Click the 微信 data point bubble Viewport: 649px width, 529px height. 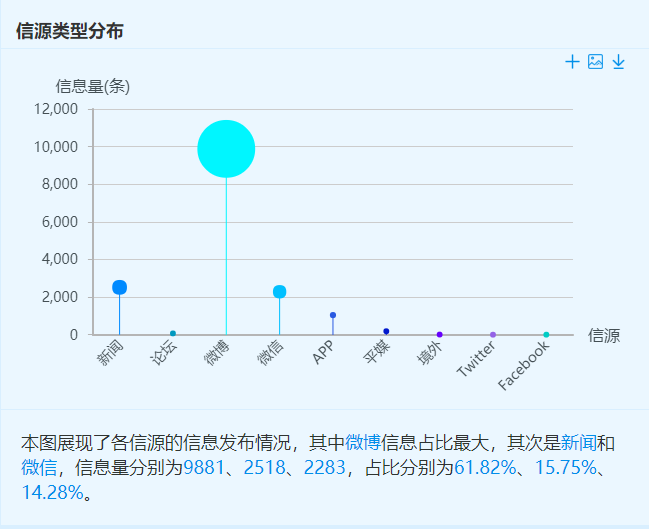pyautogui.click(x=279, y=292)
